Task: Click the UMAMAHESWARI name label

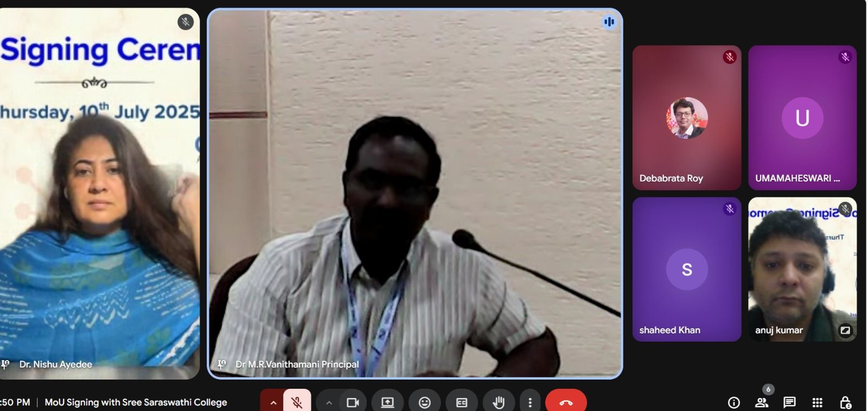Action: tap(797, 178)
